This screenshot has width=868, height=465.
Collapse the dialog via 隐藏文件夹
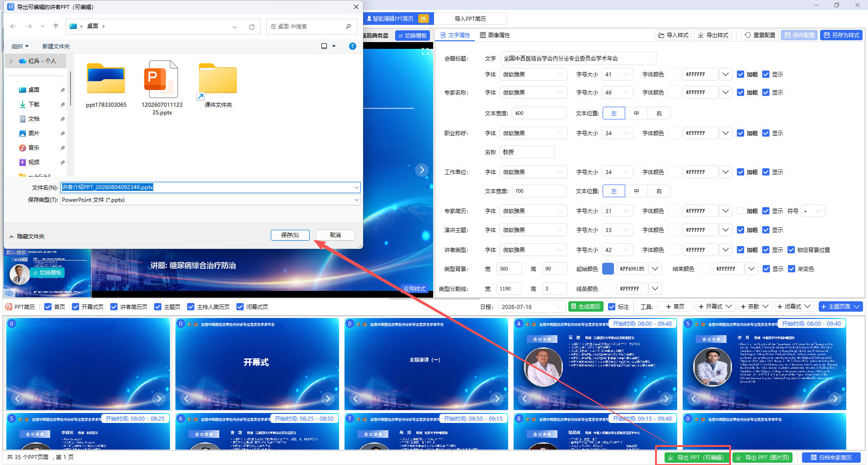point(27,237)
